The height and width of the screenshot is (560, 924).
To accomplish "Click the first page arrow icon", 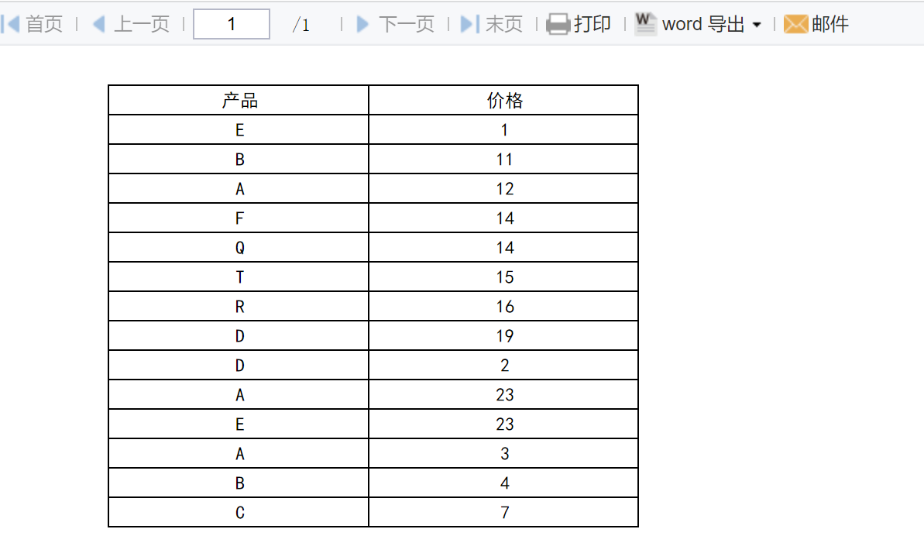I will 11,24.
